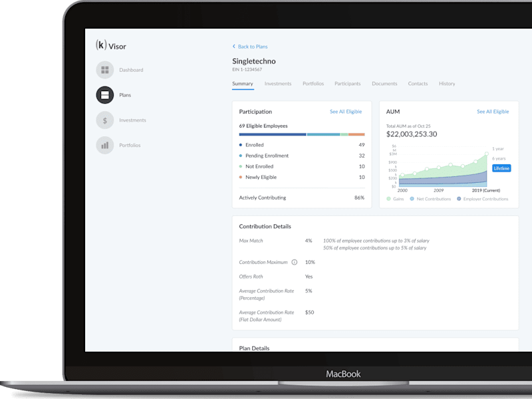Click the dark blue Enrolled bar segment
The height and width of the screenshot is (399, 532).
273,134
